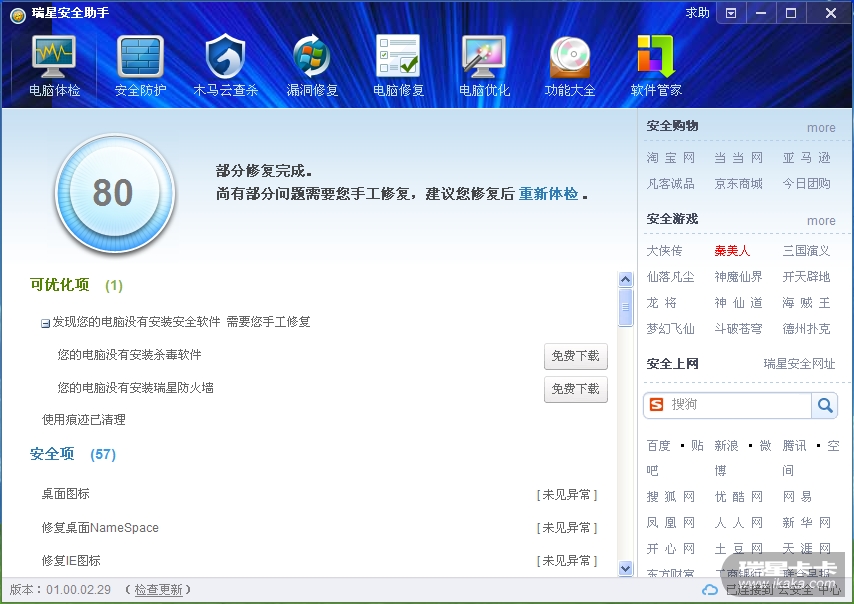Open the 网易 site link
Image resolution: width=854 pixels, height=604 pixels.
tap(797, 497)
